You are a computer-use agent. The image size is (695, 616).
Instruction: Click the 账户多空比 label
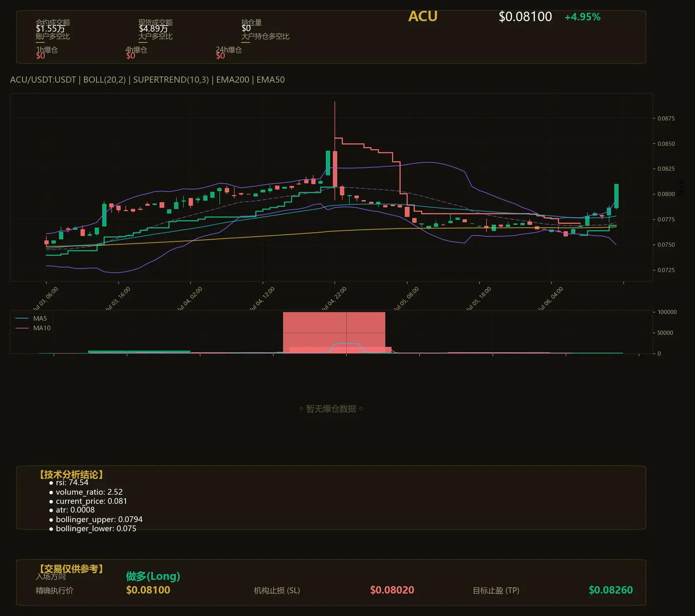pyautogui.click(x=53, y=36)
